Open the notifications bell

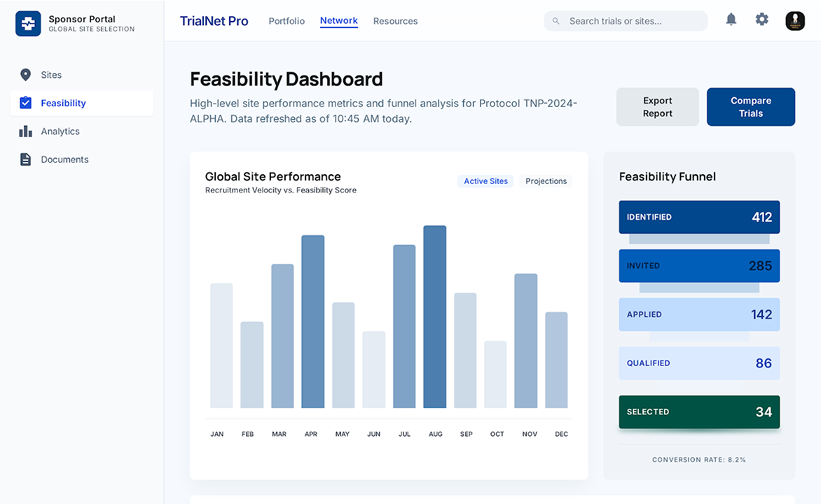731,20
